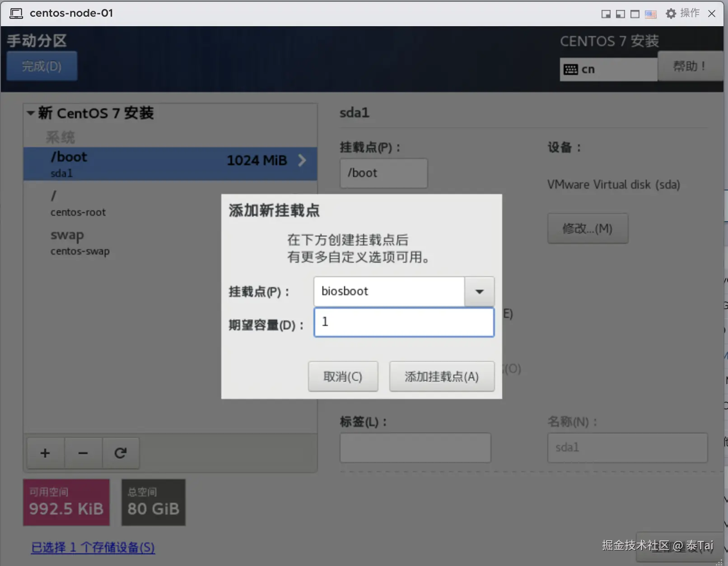728x566 pixels.
Task: Click the reload icon to rescan storage
Action: [x=121, y=453]
